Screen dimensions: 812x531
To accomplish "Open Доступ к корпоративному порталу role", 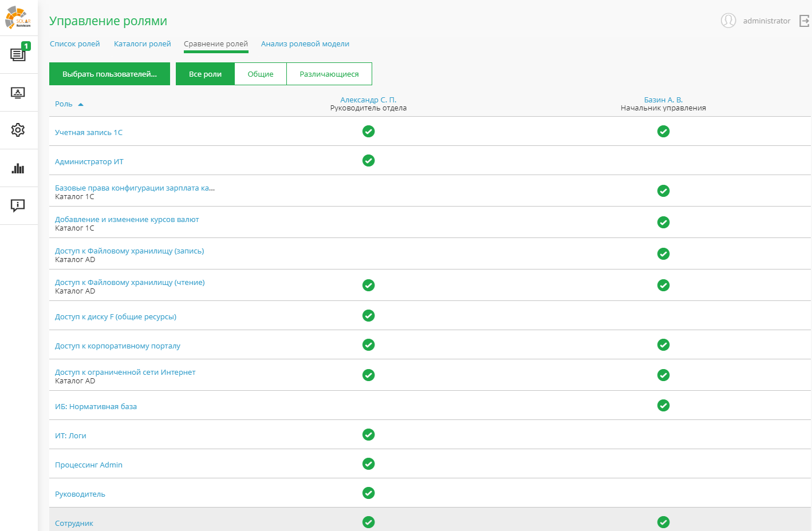I will (x=117, y=346).
